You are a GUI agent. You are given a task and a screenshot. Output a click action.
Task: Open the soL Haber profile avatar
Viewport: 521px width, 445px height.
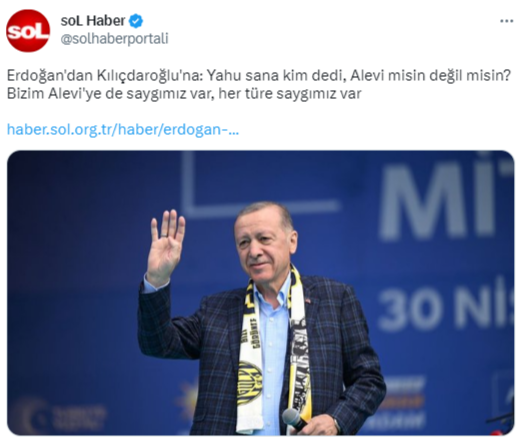pyautogui.click(x=28, y=31)
